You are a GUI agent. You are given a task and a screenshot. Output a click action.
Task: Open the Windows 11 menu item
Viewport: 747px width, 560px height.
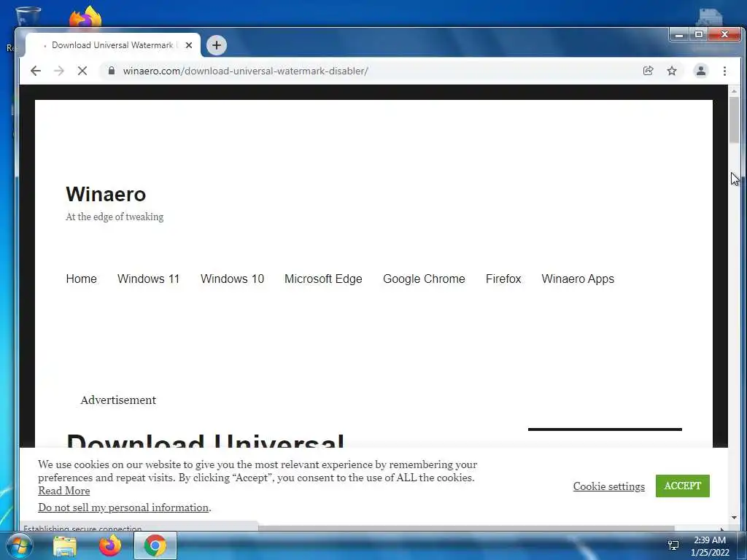[148, 279]
